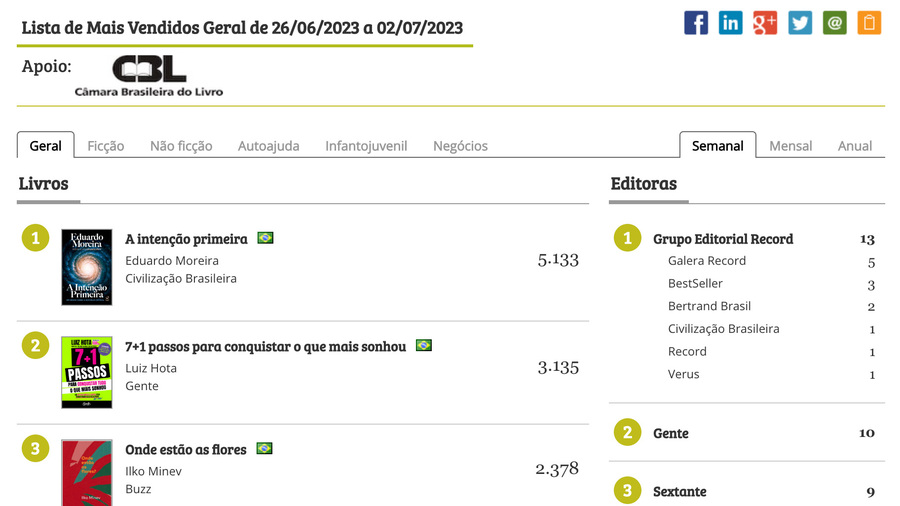Click publisher Gente under the second book

pos(142,386)
